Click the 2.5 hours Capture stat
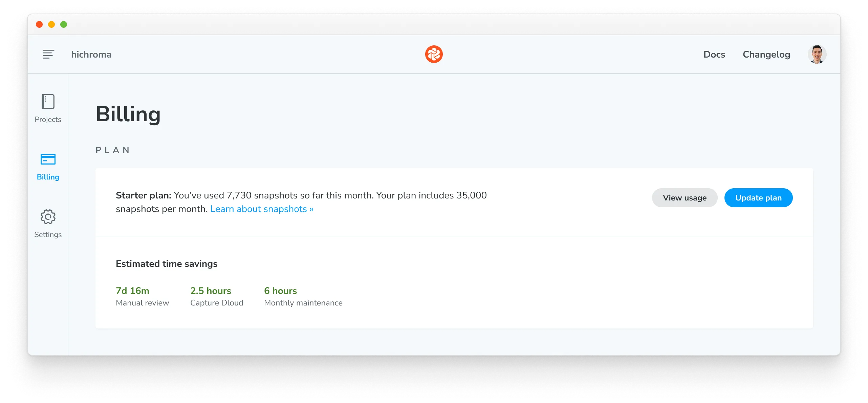 coord(211,291)
